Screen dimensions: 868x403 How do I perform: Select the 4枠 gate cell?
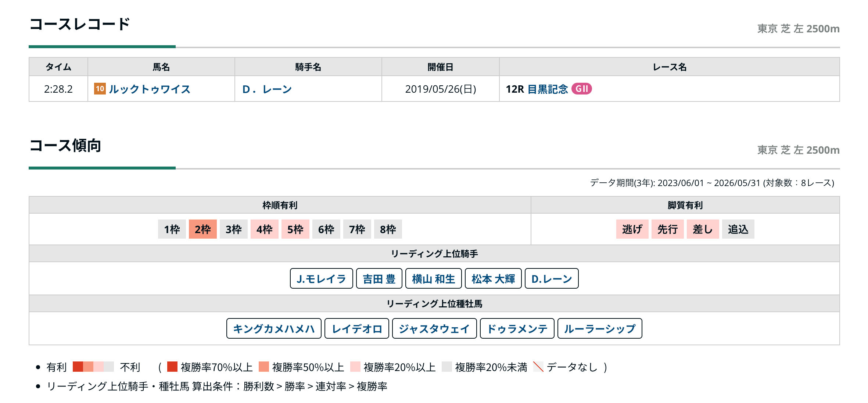[x=265, y=229]
